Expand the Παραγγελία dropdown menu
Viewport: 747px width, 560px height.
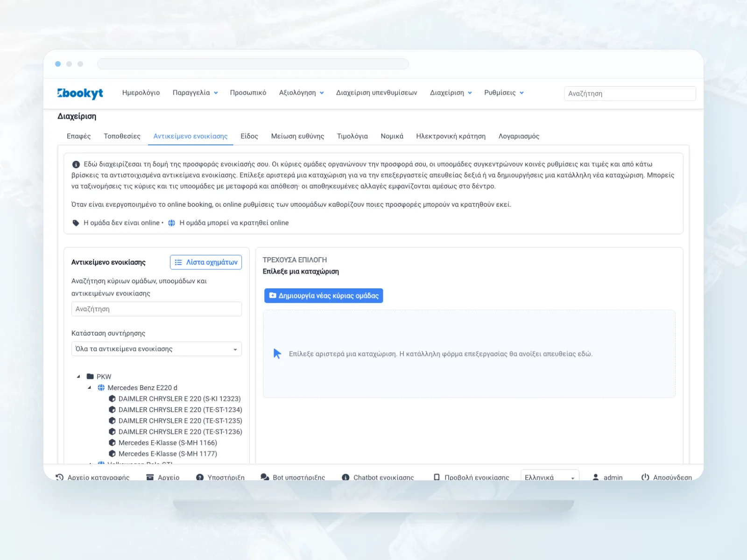pos(195,93)
